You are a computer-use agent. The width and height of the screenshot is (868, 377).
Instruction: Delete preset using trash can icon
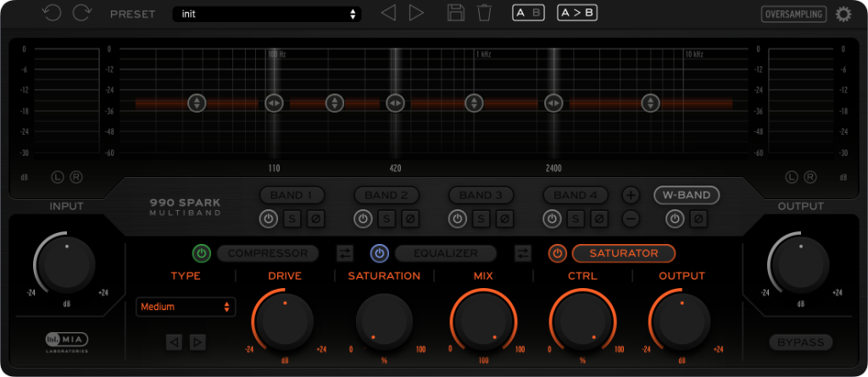[x=484, y=13]
